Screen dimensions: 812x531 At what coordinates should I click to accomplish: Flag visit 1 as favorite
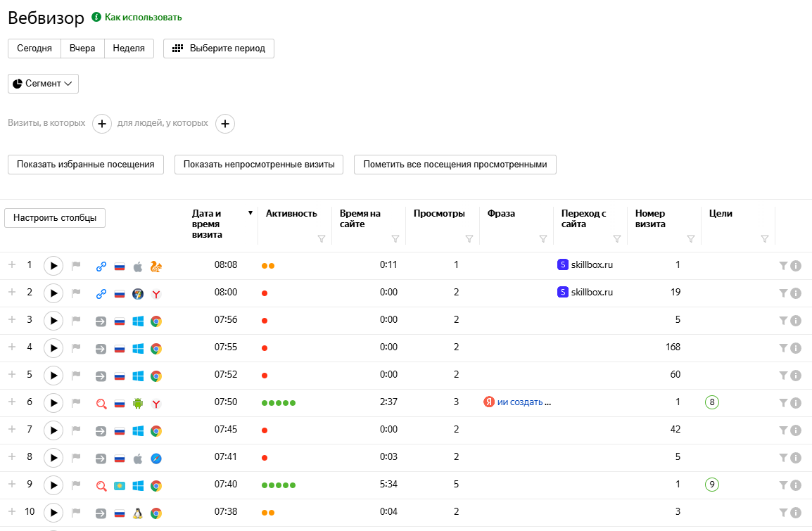click(x=76, y=266)
